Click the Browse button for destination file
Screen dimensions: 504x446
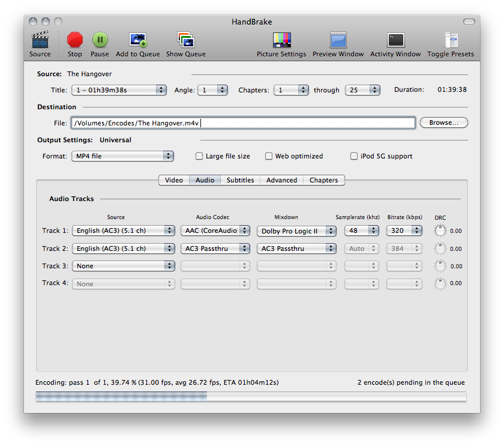click(444, 122)
